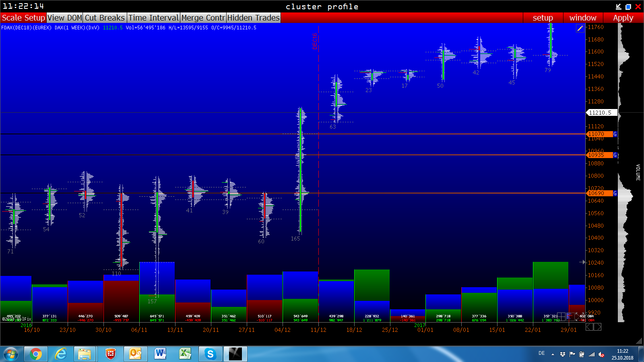Screen dimensions: 644x362
Task: Click the 16/10 date on time axis
Action: [32, 330]
